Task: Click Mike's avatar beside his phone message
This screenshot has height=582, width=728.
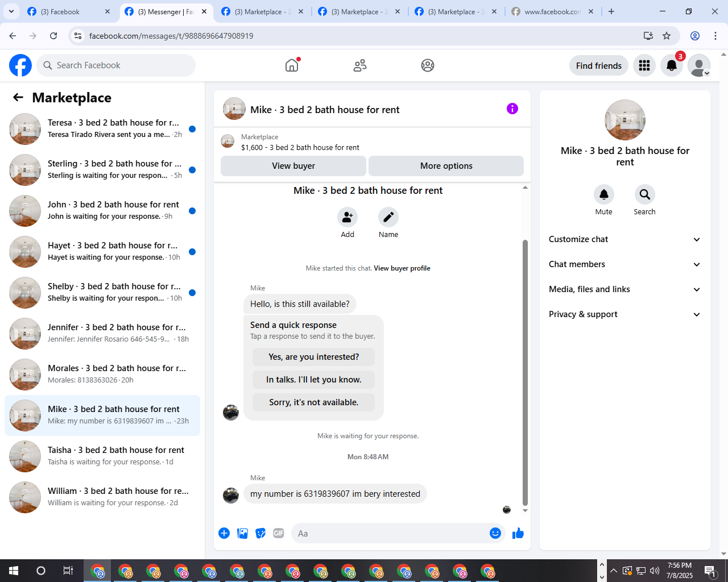Action: click(x=231, y=496)
